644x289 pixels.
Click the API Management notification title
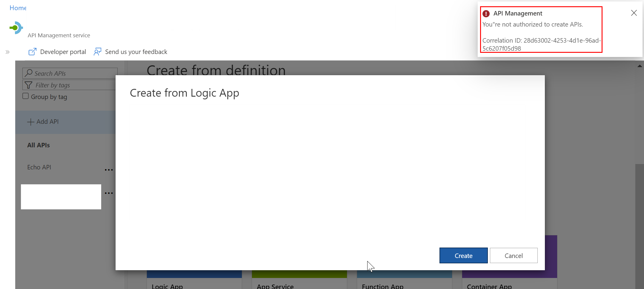518,13
